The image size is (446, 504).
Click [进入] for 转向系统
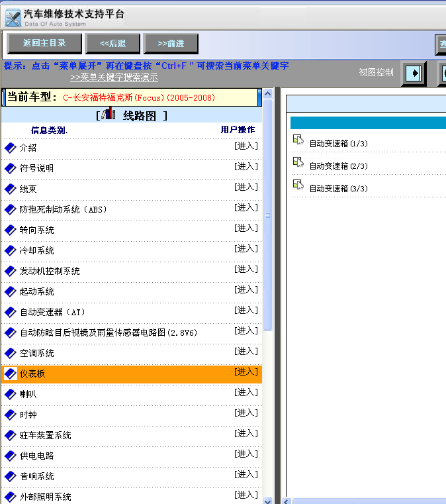coord(246,228)
